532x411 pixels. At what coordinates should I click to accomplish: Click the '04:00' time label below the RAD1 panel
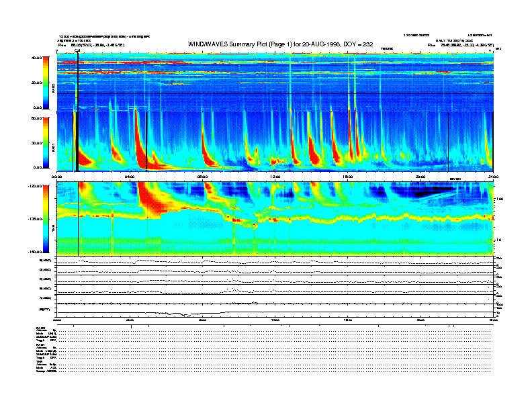click(130, 177)
